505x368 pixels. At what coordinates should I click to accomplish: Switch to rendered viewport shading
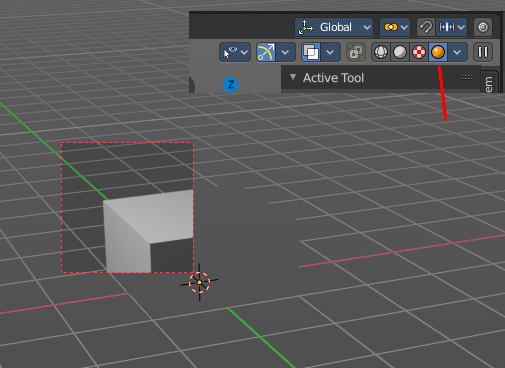(438, 52)
